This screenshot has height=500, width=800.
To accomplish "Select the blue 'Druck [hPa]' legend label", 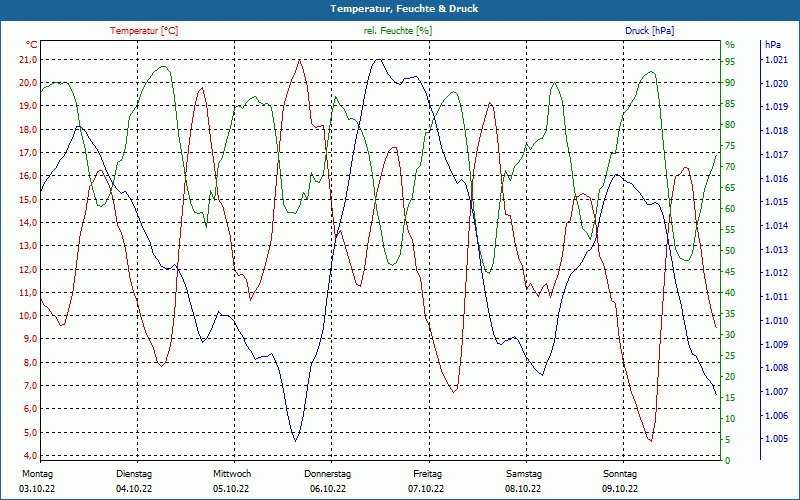I will click(649, 31).
